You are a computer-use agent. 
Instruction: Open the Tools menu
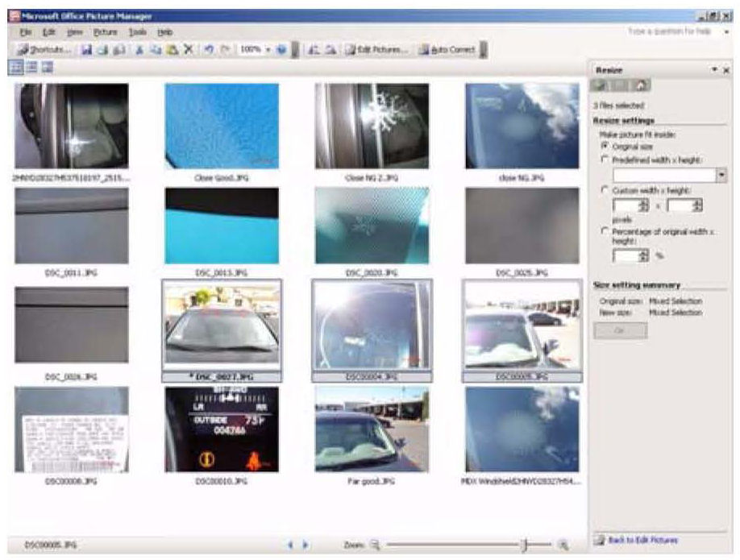[x=138, y=31]
